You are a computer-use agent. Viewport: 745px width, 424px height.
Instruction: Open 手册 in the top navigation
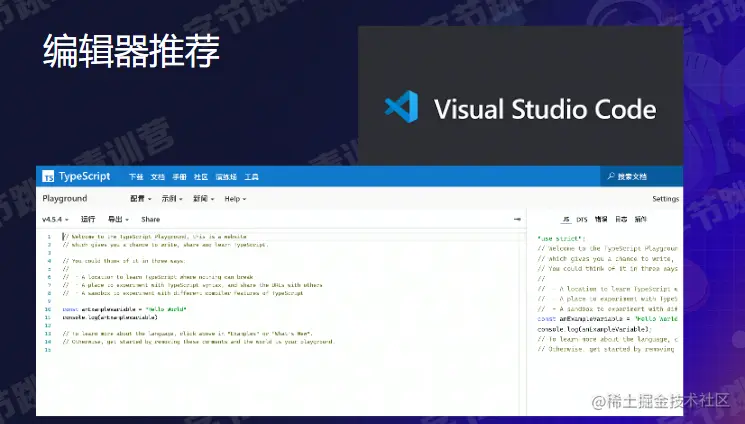(x=179, y=177)
